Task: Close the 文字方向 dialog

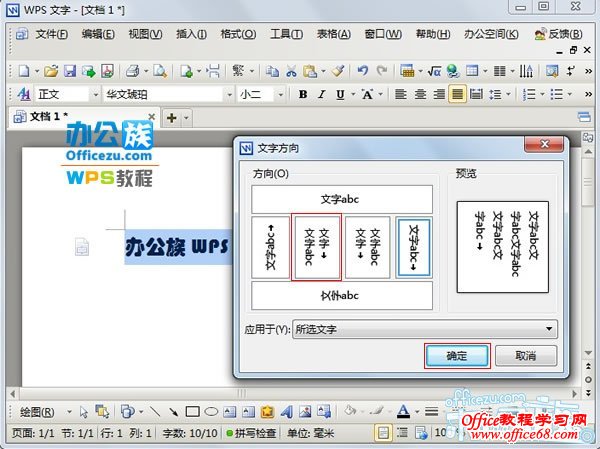Action: click(x=544, y=144)
